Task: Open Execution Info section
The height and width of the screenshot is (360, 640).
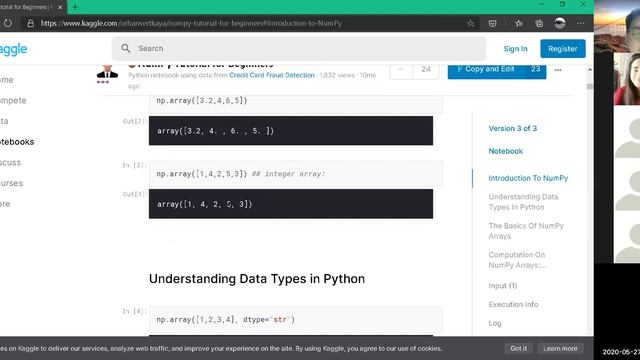Action: 513,304
